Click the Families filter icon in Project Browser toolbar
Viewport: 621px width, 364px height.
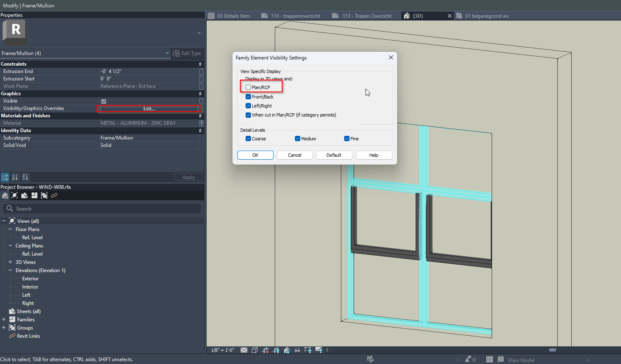(x=34, y=195)
